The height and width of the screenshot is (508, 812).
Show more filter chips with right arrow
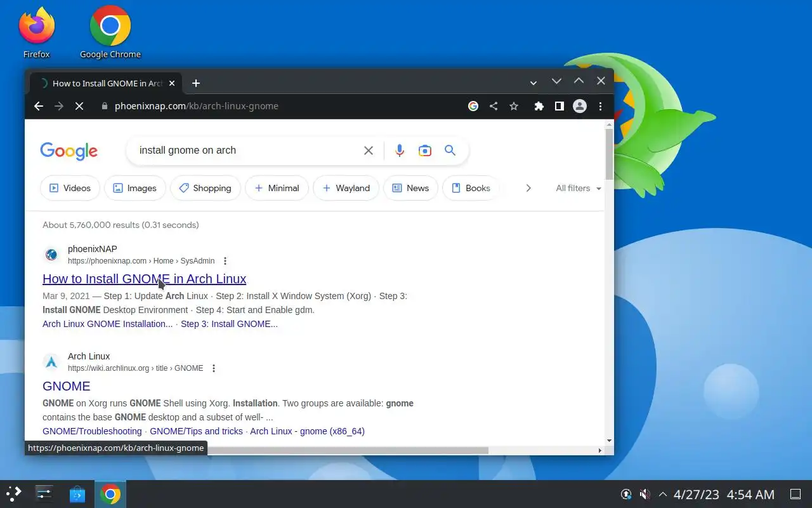click(528, 188)
